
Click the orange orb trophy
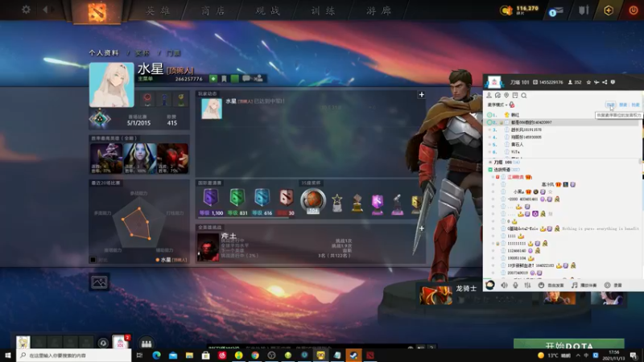point(313,200)
